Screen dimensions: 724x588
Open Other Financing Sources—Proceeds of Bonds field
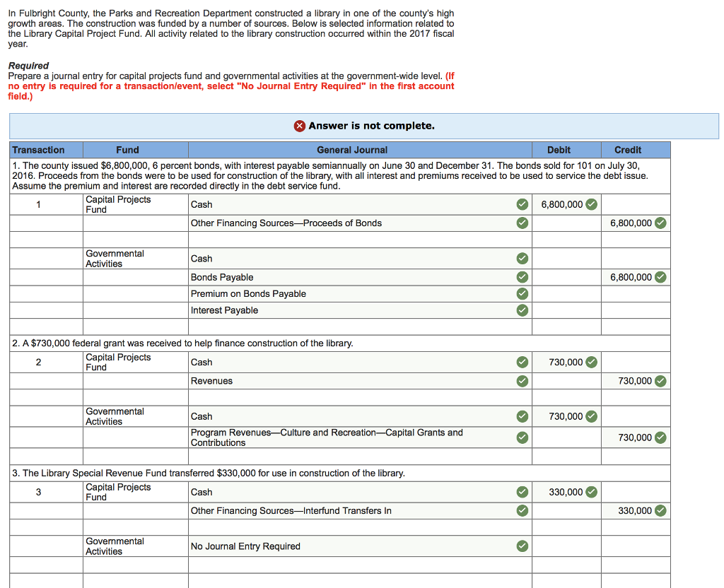pos(360,223)
